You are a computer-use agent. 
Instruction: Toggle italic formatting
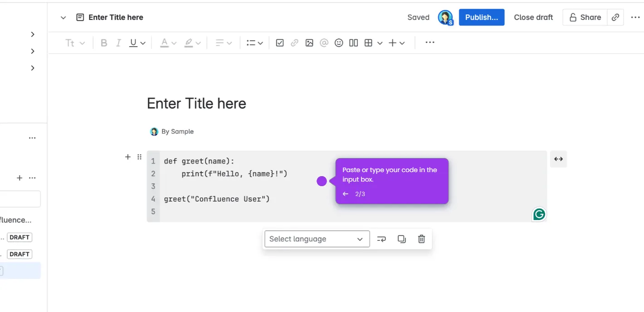tap(118, 43)
